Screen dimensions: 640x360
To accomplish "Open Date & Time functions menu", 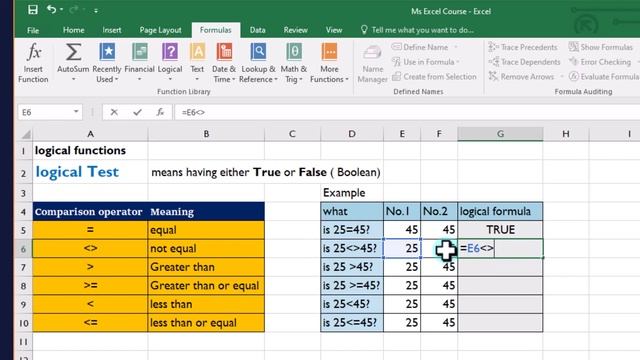I will click(x=224, y=63).
